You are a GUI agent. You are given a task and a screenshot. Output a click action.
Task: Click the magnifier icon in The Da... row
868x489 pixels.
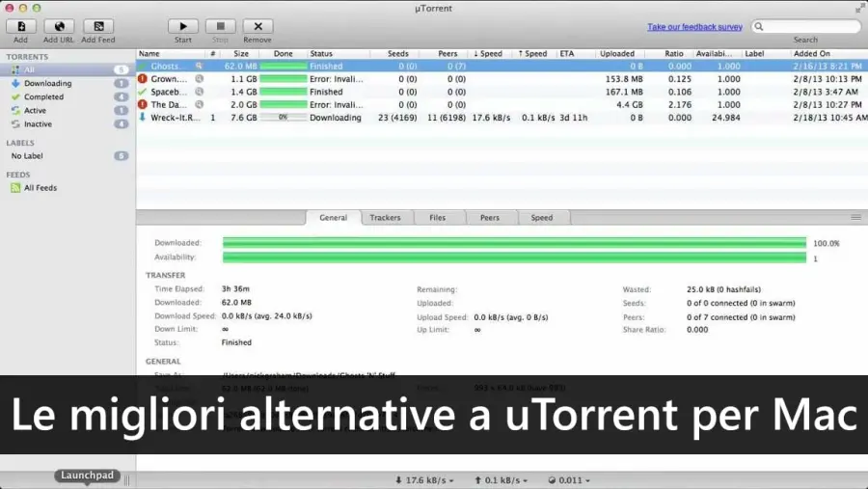click(x=200, y=104)
